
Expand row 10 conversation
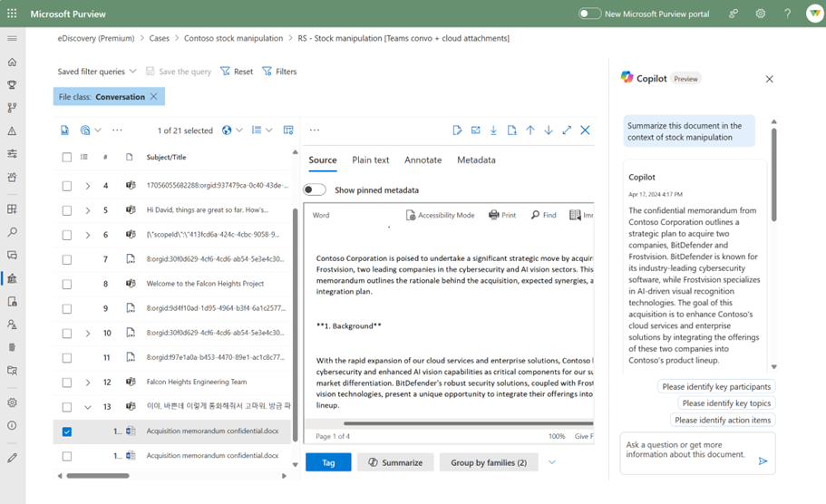coord(88,334)
